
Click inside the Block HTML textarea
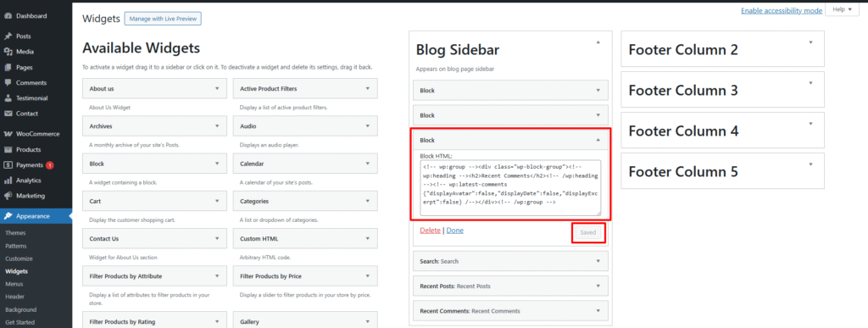click(x=510, y=188)
